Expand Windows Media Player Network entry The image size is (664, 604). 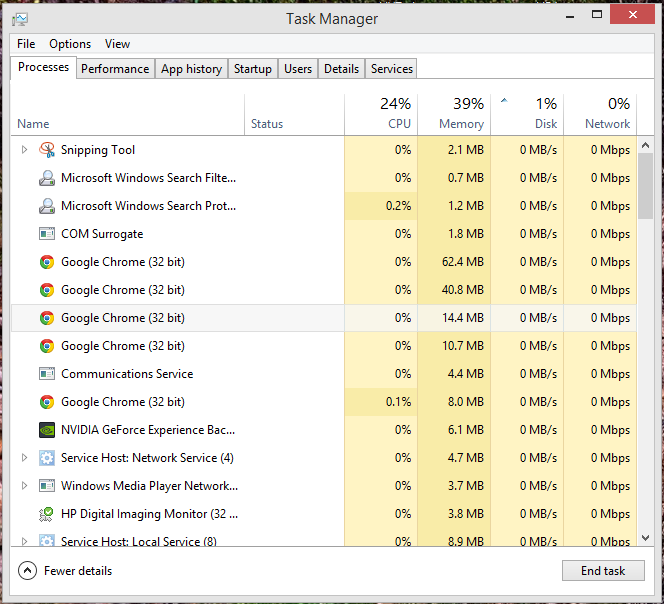(25, 485)
